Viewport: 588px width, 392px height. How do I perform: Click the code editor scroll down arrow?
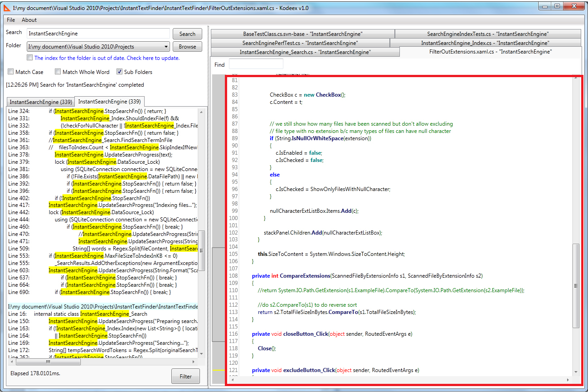(x=576, y=372)
